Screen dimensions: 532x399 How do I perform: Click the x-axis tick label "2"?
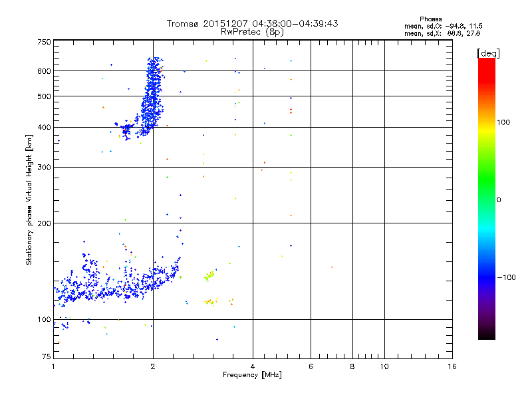(x=153, y=366)
